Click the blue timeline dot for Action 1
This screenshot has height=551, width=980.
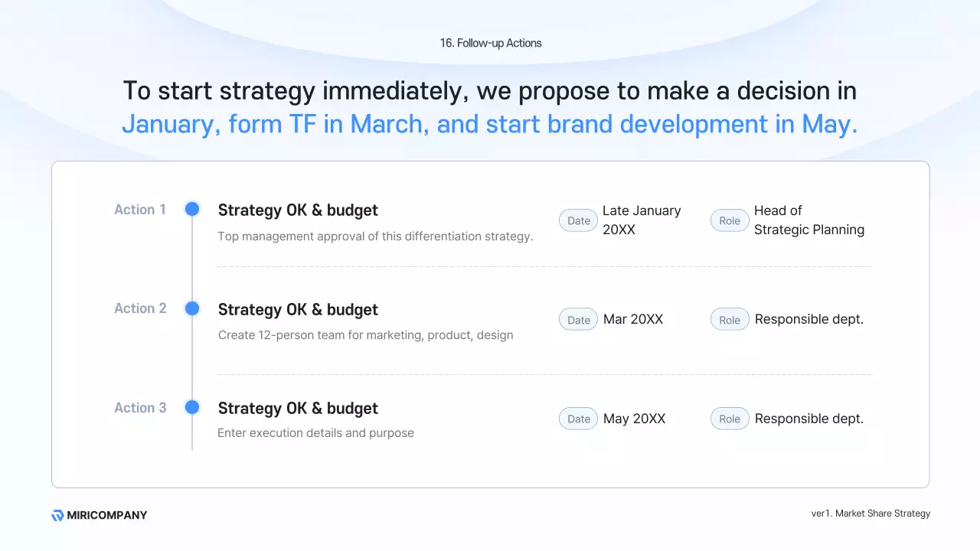pos(192,209)
